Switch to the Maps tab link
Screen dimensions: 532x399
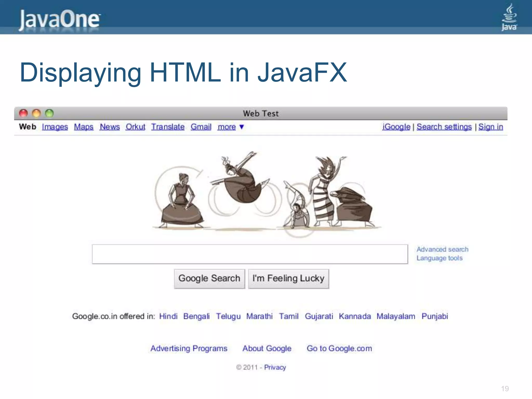(83, 127)
